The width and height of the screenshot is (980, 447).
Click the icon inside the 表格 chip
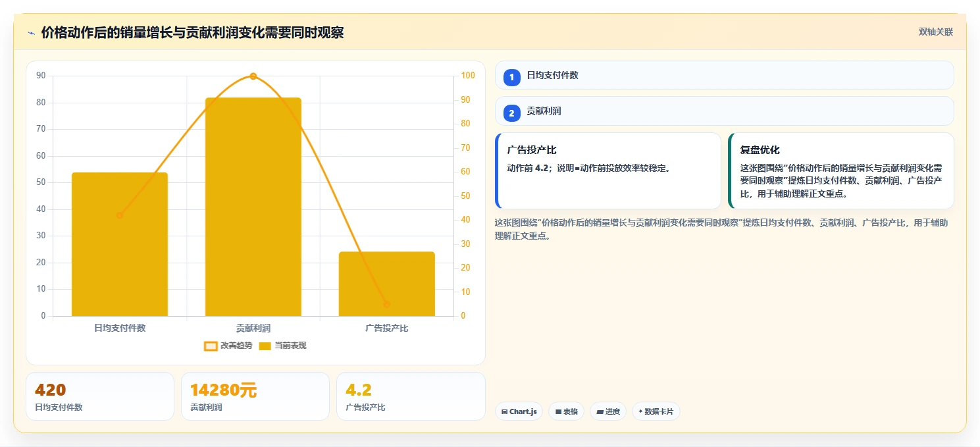pyautogui.click(x=558, y=412)
